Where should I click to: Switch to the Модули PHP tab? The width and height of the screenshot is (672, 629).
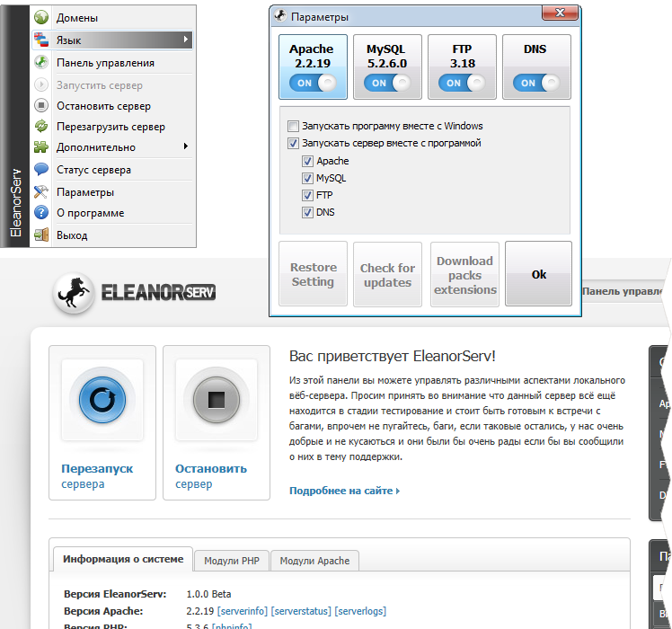pyautogui.click(x=231, y=561)
